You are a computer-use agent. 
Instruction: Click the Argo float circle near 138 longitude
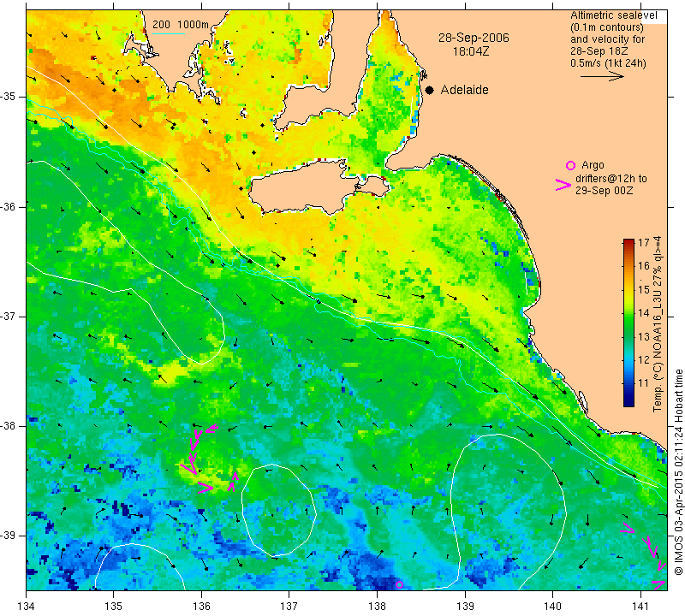pyautogui.click(x=399, y=584)
